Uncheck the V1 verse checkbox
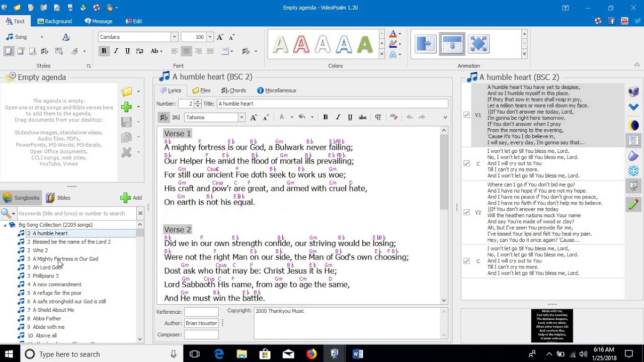644x362 pixels. tap(466, 115)
